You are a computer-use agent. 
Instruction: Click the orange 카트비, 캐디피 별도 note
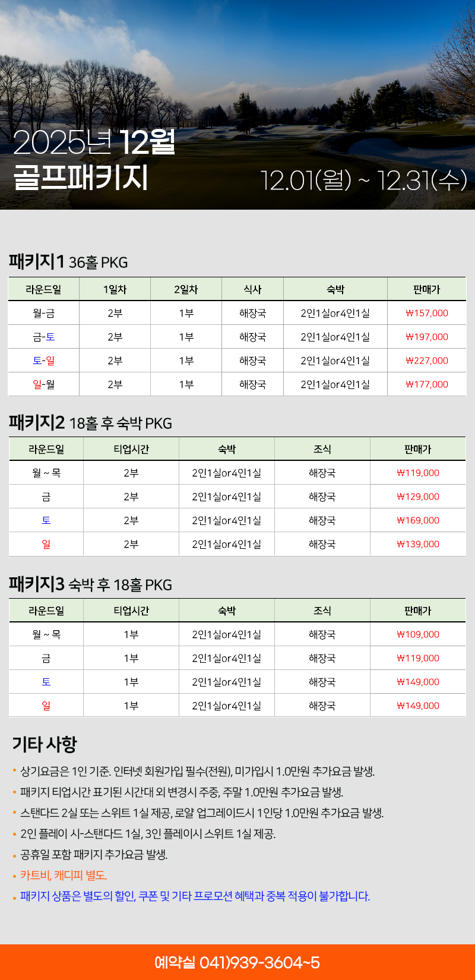click(x=64, y=875)
